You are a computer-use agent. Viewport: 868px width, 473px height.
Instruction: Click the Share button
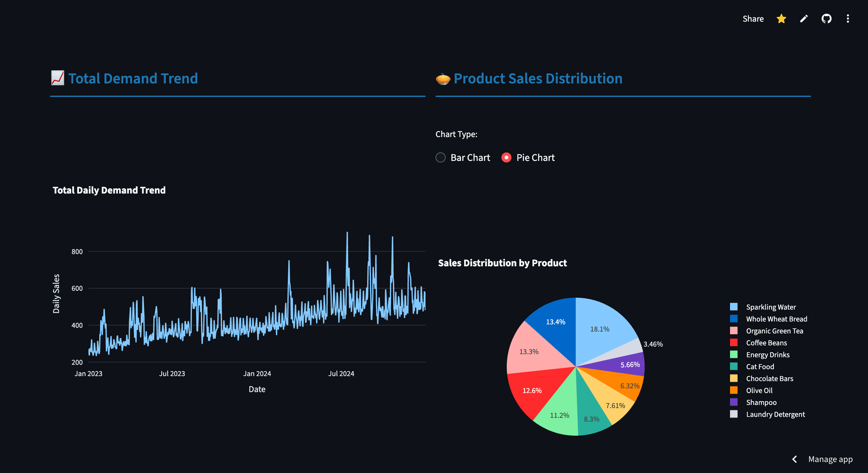[753, 19]
